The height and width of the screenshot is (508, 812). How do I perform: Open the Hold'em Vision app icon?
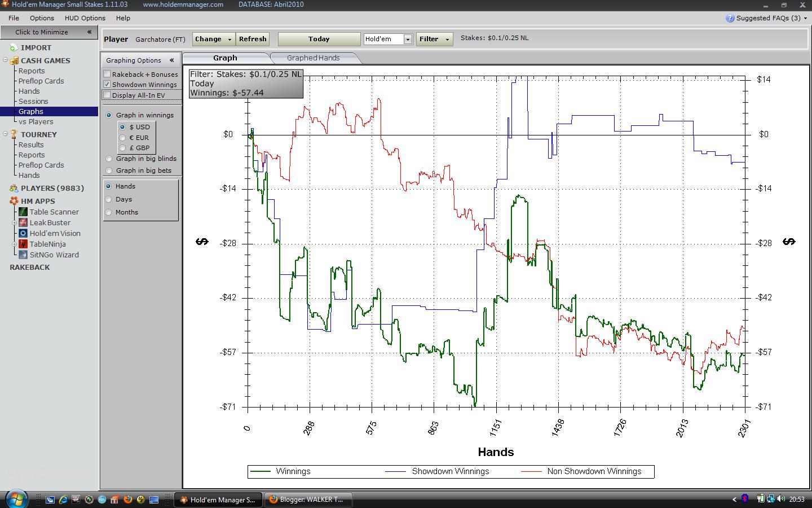[23, 233]
